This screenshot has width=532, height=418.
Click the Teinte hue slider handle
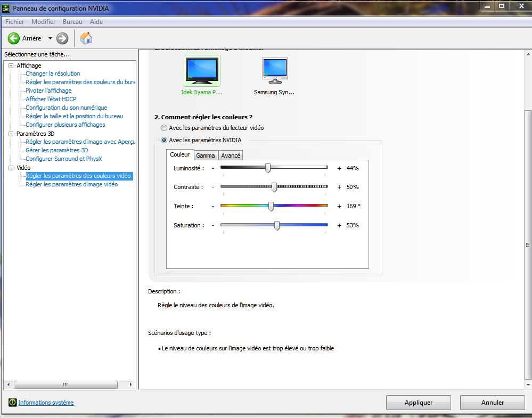(x=271, y=206)
